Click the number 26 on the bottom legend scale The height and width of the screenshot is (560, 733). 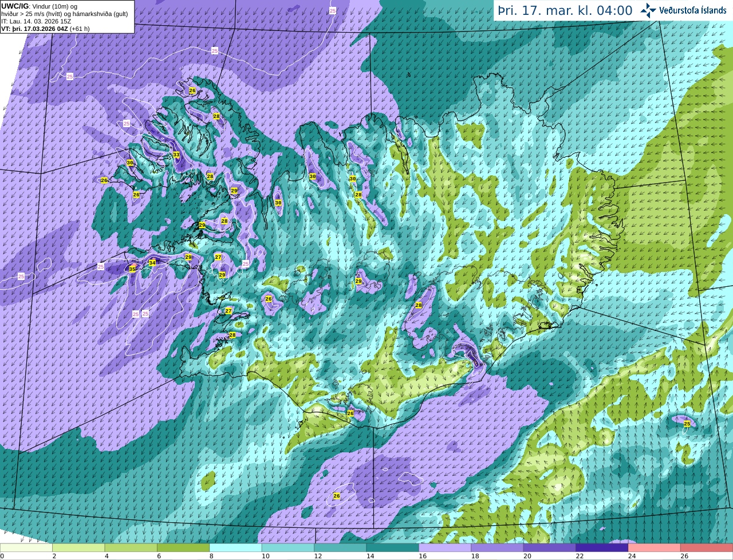coord(684,556)
